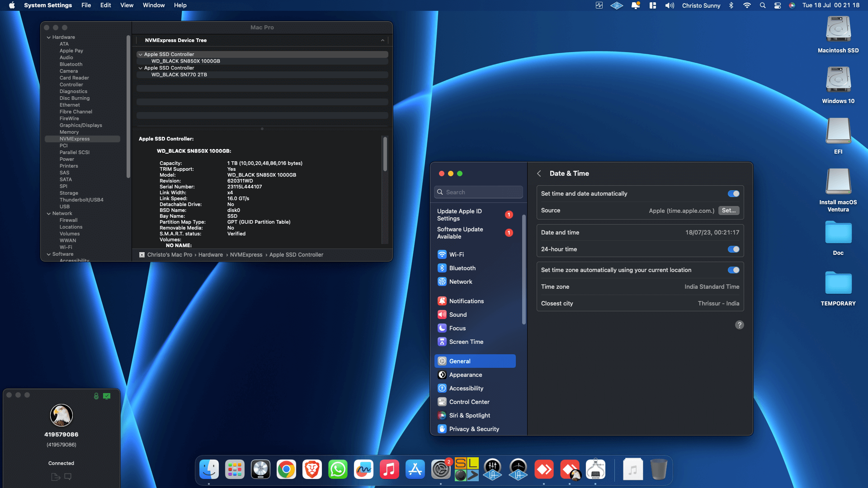The height and width of the screenshot is (488, 868).
Task: Open Finder from the Dock
Action: click(209, 470)
